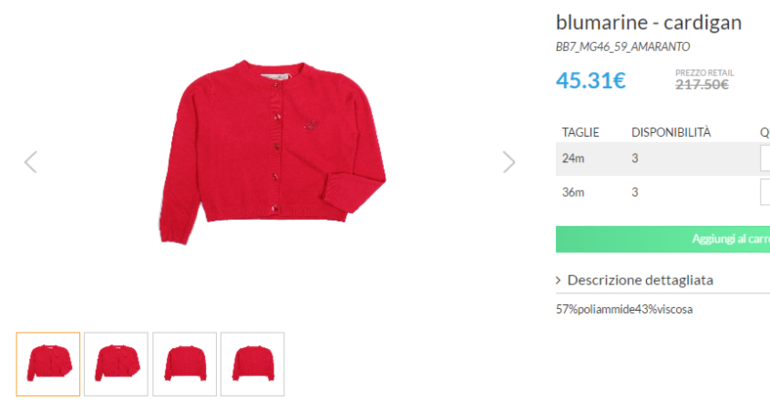Go to the previous product image
Screen dimensions: 770x400
31,162
